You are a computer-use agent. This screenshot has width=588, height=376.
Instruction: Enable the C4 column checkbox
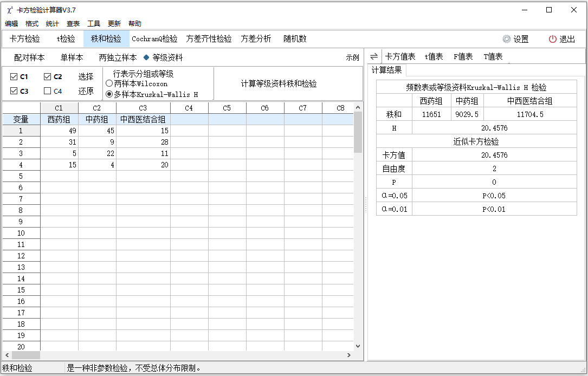pyautogui.click(x=47, y=90)
